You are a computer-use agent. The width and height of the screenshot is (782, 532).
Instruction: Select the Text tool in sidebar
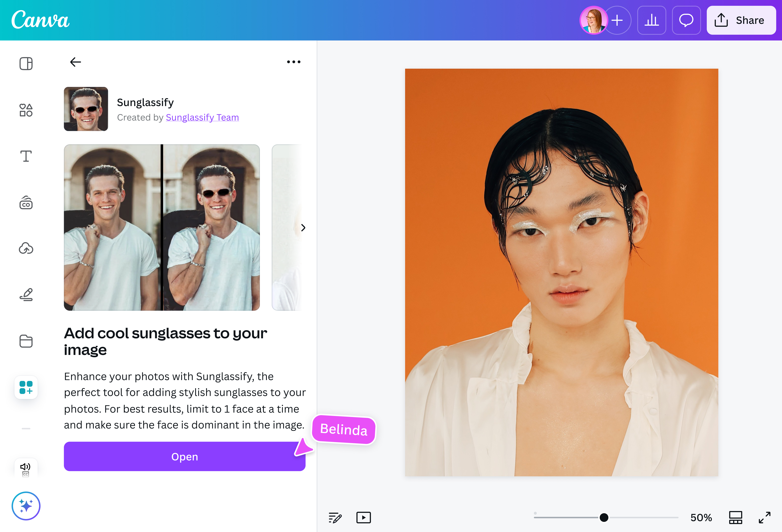[x=26, y=156]
